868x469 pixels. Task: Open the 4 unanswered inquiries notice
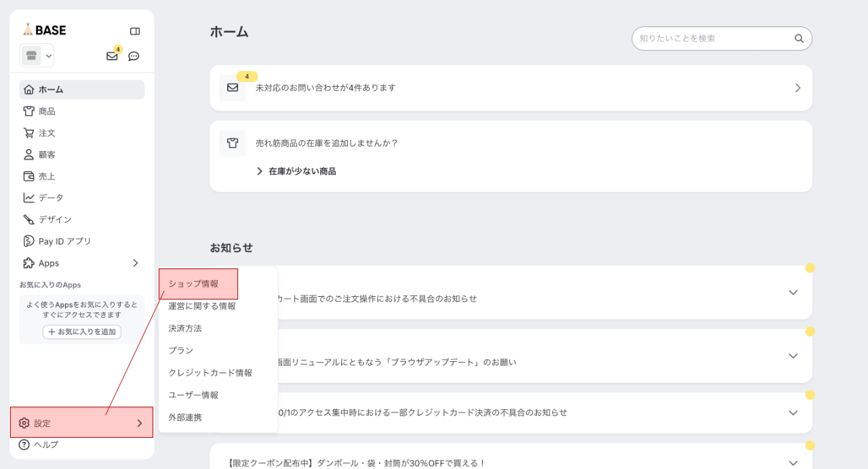point(511,88)
